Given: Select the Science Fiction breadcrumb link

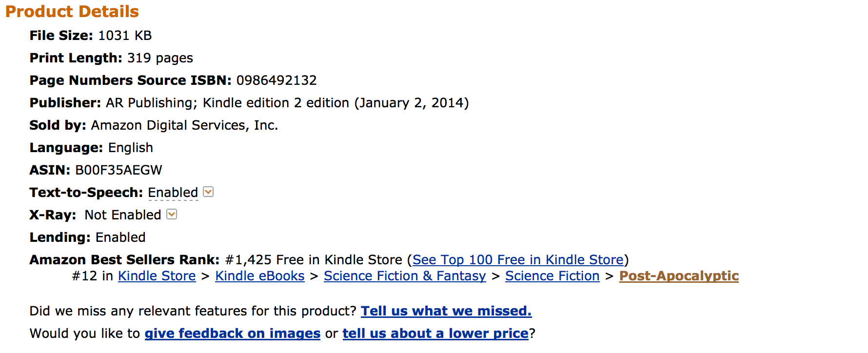Looking at the screenshot, I should coord(552,276).
